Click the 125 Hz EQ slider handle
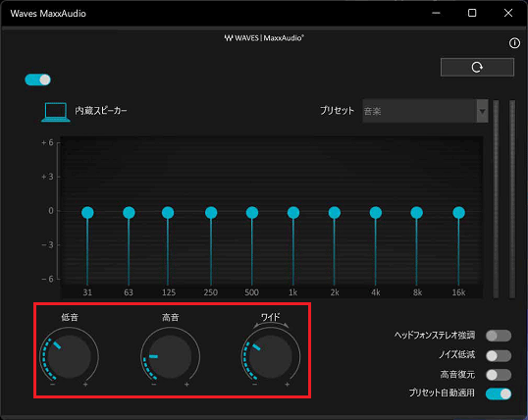This screenshot has width=528, height=420. coord(168,213)
